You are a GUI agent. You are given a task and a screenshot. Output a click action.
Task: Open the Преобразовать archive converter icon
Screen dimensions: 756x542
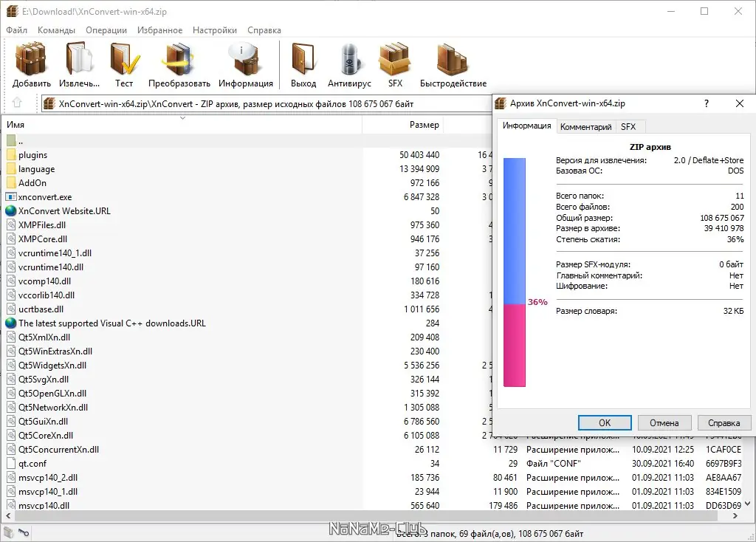tap(179, 58)
